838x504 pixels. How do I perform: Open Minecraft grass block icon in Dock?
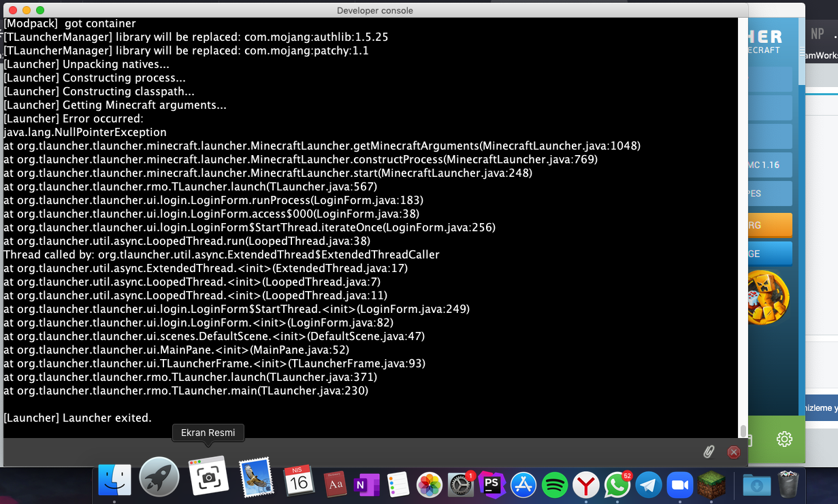point(711,484)
